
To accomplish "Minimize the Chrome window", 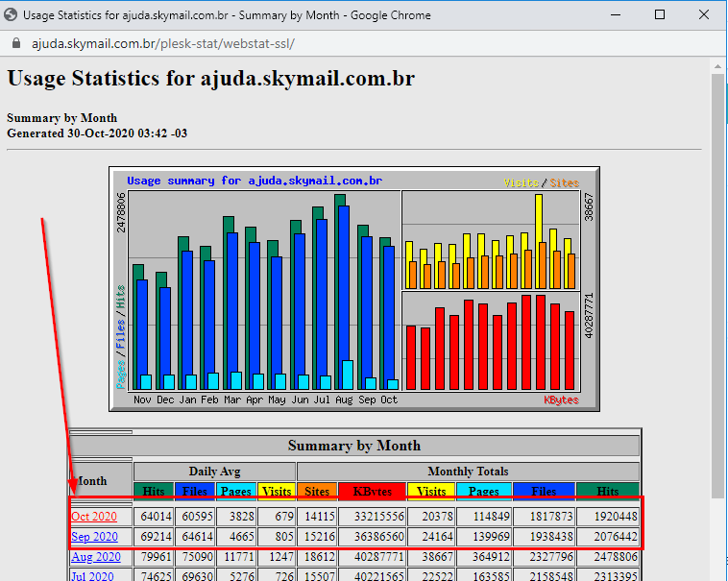I will pyautogui.click(x=616, y=14).
